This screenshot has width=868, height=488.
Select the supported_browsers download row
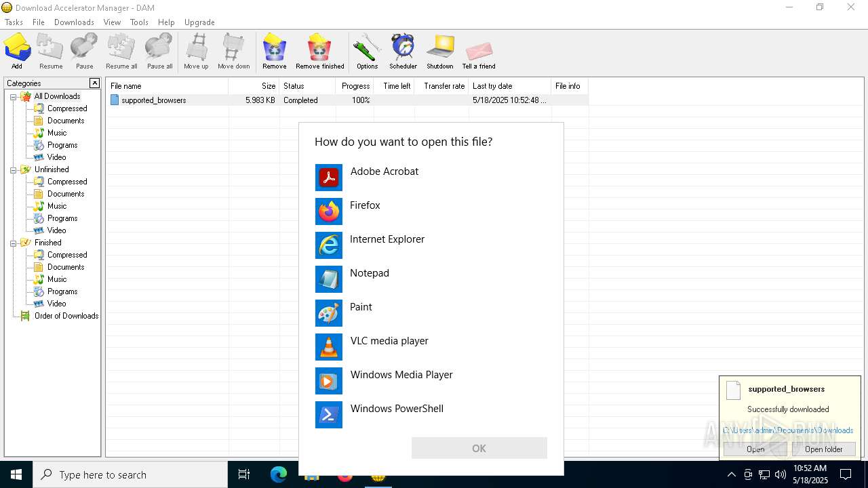coord(347,100)
